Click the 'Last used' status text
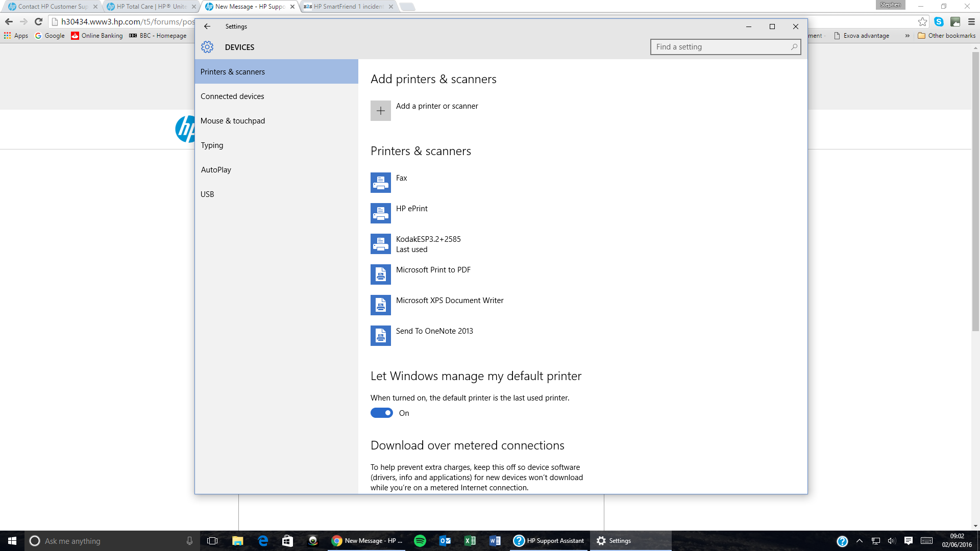 411,249
